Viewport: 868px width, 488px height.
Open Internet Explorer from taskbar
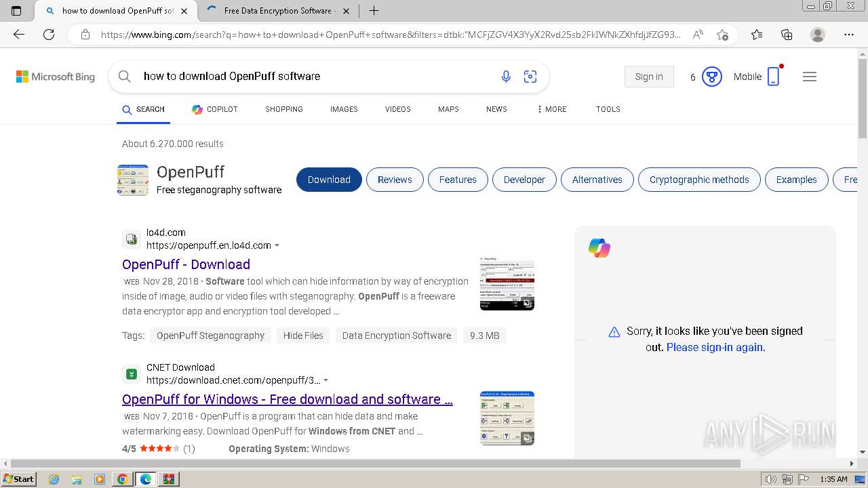[54, 479]
